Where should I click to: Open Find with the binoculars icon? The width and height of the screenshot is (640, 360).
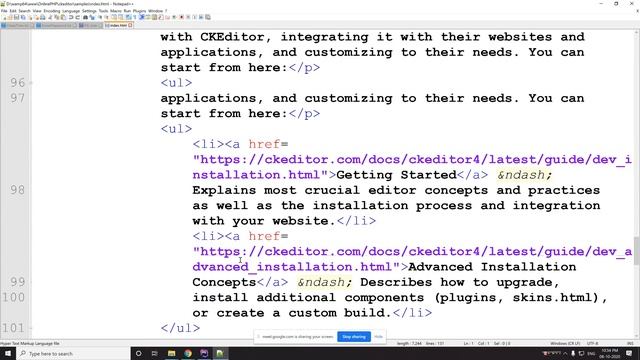[86, 17]
